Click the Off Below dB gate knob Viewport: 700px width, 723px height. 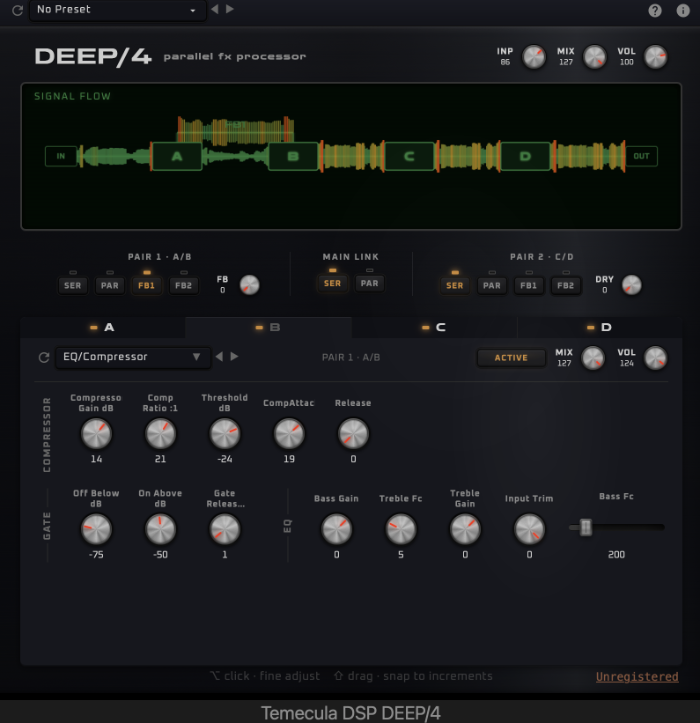(x=96, y=529)
